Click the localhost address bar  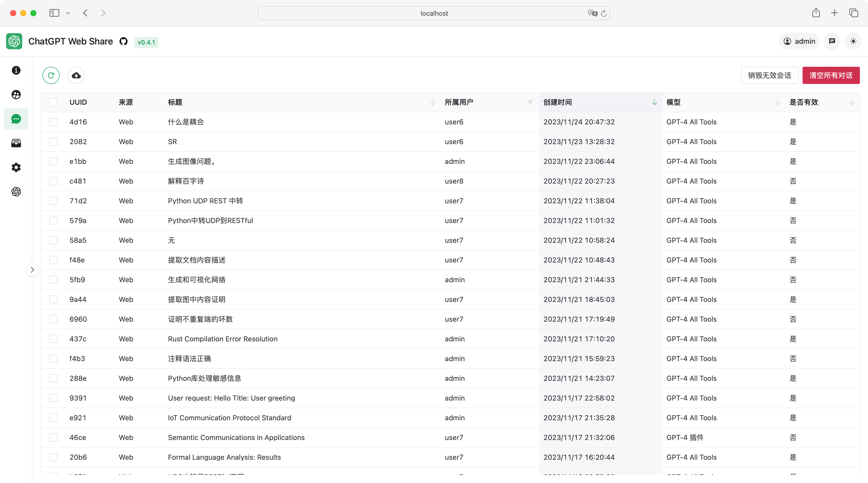(434, 13)
